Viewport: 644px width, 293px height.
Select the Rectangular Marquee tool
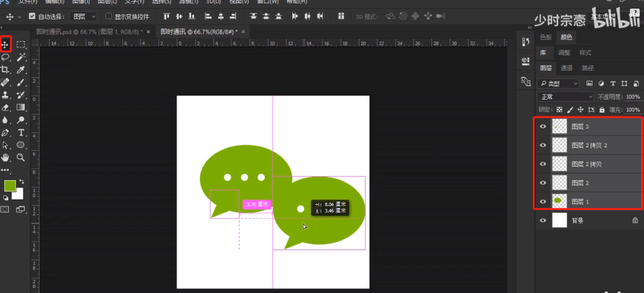(x=21, y=44)
